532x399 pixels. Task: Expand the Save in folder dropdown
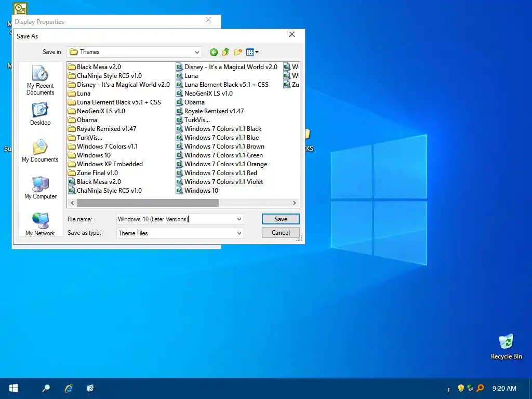pyautogui.click(x=197, y=52)
